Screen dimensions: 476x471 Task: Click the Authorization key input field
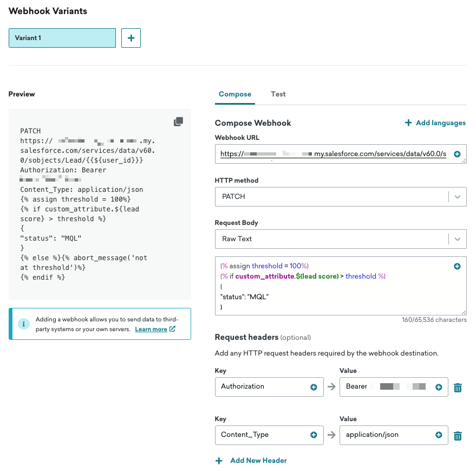coord(269,387)
